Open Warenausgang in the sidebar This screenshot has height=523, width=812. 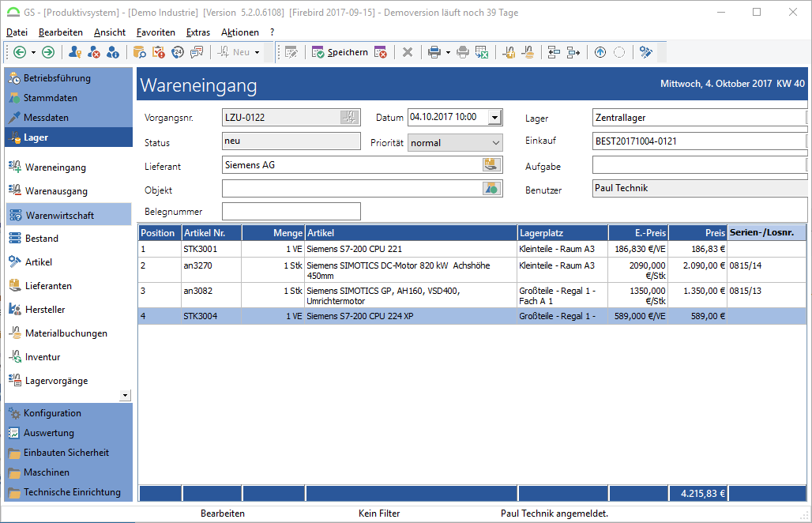click(69, 191)
